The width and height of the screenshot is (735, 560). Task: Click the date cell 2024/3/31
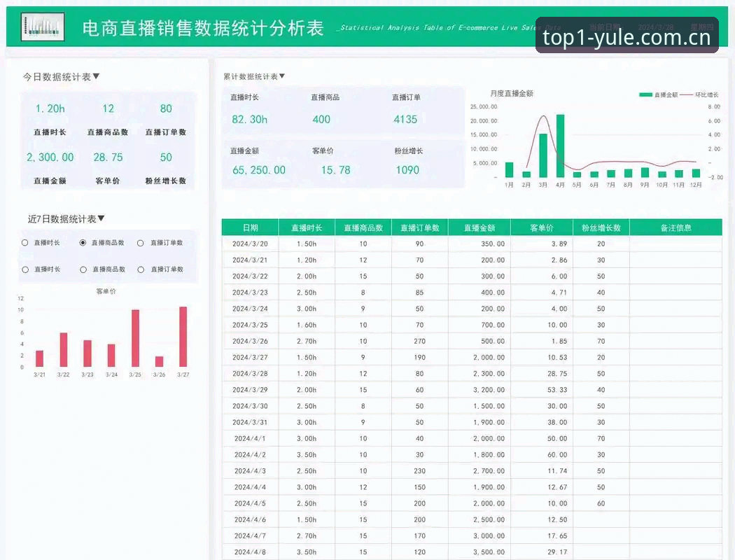coord(251,423)
